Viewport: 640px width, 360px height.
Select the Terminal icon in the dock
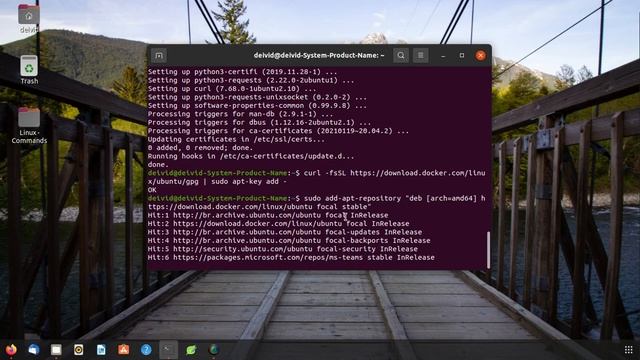pyautogui.click(x=169, y=349)
